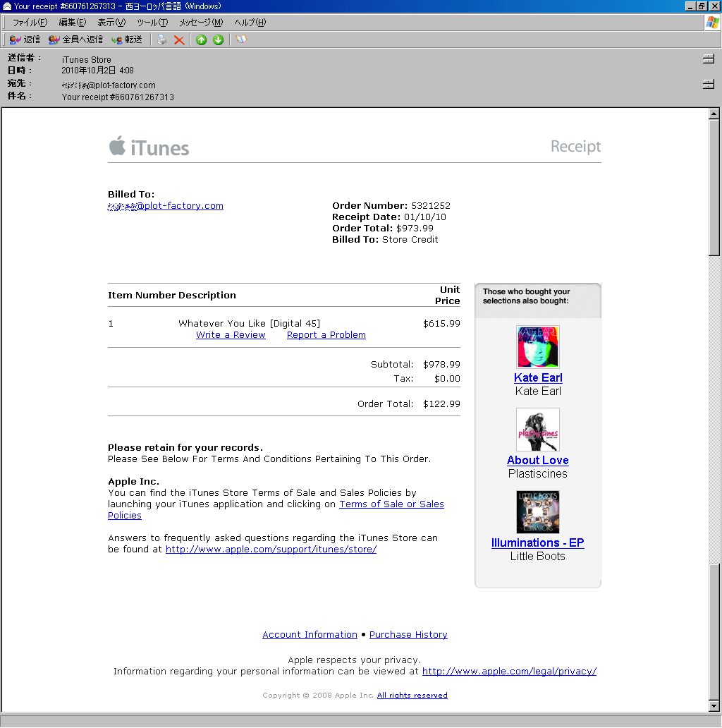Open the ツール(T) menu
The image size is (722, 728).
(152, 23)
